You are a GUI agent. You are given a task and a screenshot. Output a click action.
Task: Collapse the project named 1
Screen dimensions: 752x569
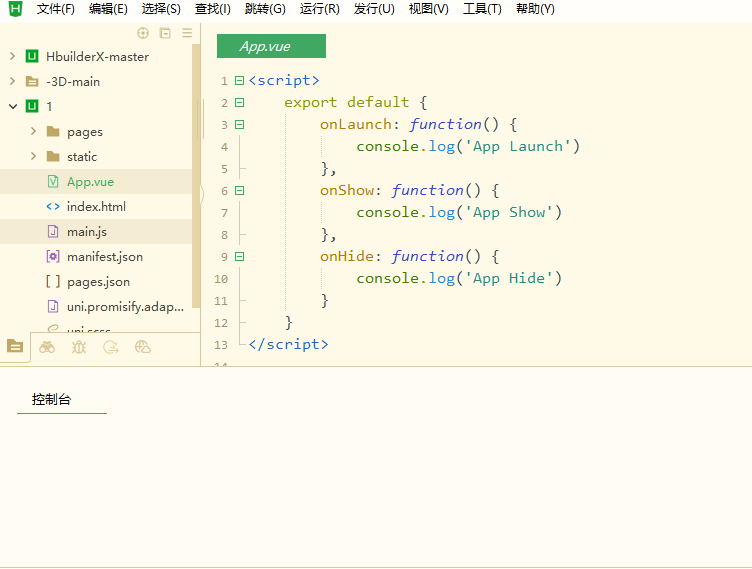[x=12, y=106]
